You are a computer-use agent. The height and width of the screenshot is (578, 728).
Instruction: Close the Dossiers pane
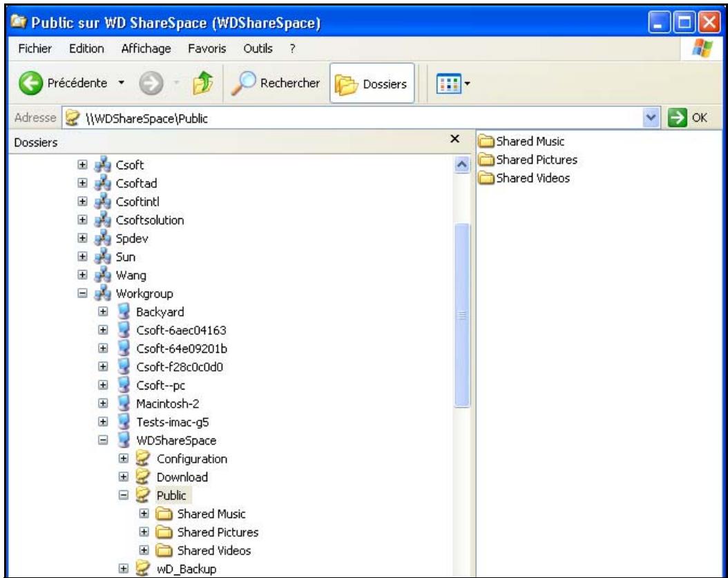tap(455, 139)
